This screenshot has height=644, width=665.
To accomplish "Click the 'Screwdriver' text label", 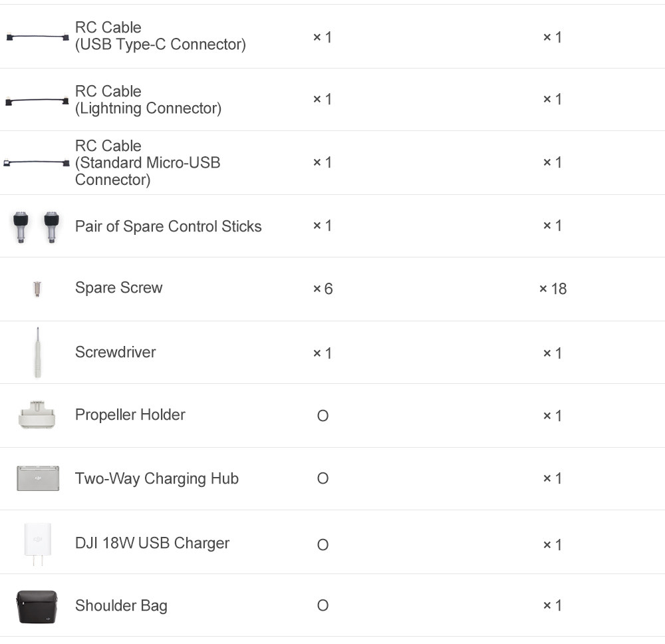I will tap(115, 352).
